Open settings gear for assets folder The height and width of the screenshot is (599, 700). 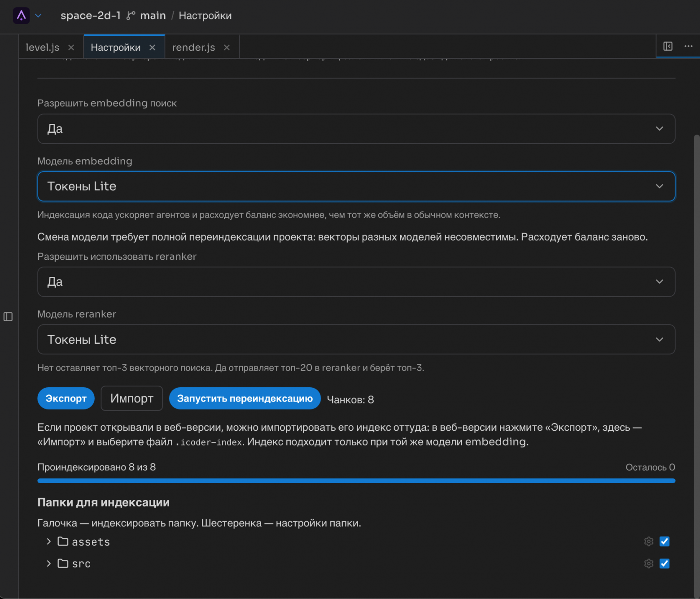click(x=648, y=542)
